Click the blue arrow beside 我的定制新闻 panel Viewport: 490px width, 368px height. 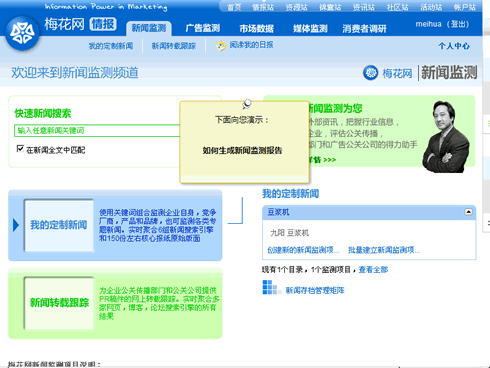click(16, 225)
